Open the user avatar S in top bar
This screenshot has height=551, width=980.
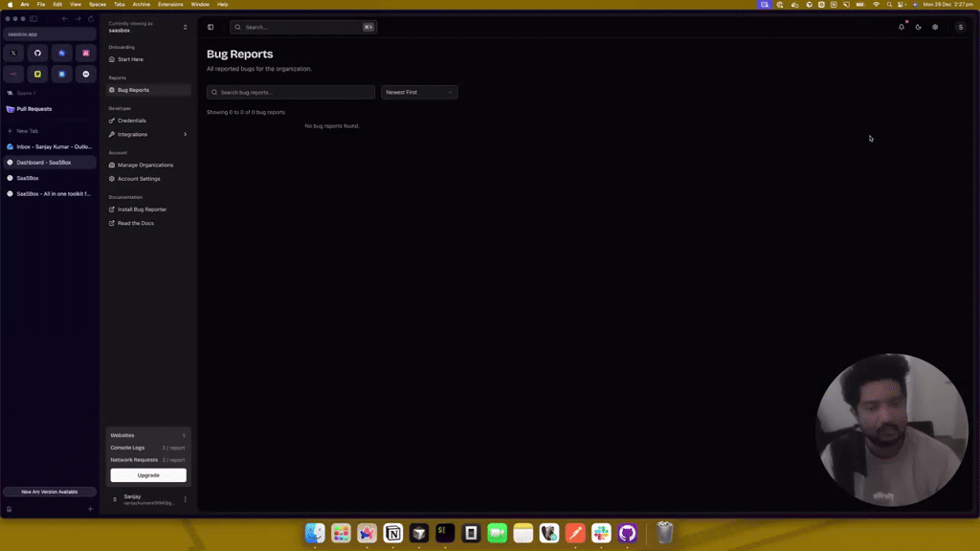[961, 27]
